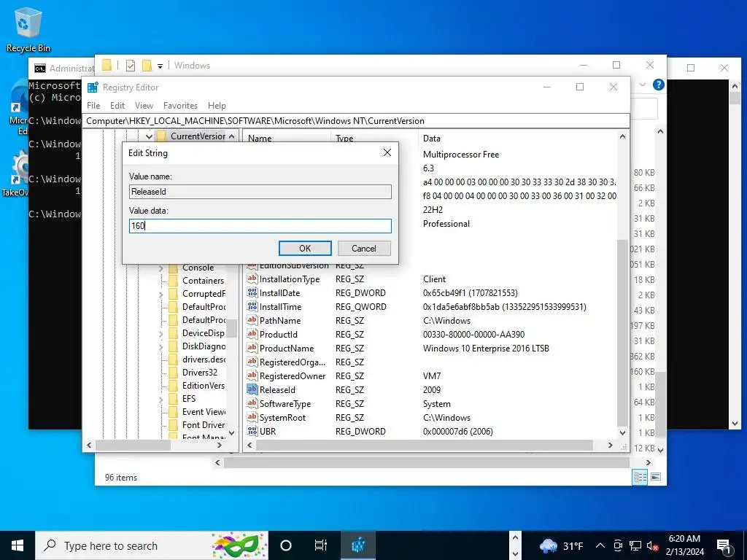Image resolution: width=747 pixels, height=560 pixels.
Task: Open the Recycle Bin desktop icon
Action: (x=28, y=29)
